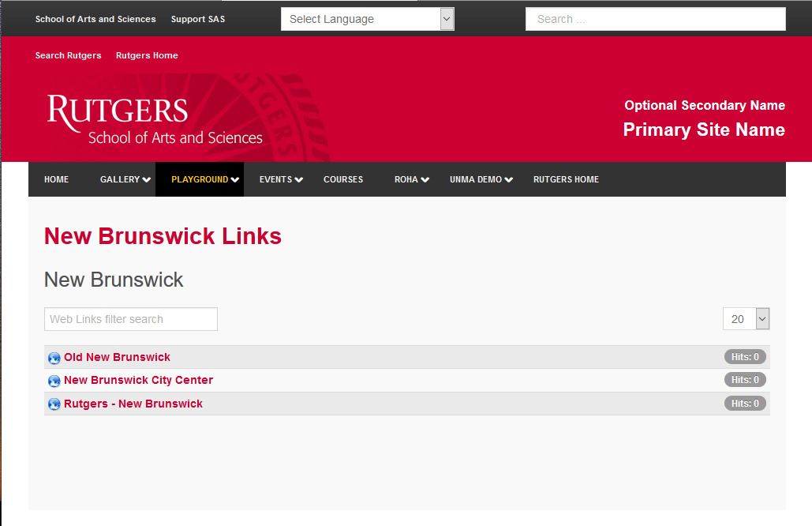The image size is (812, 526).
Task: Open the Courses menu item
Action: click(343, 179)
